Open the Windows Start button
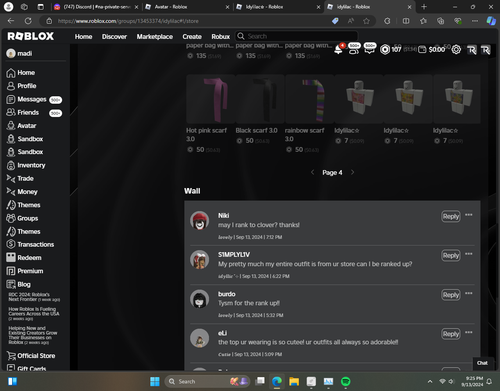The height and width of the screenshot is (391, 500). pos(155,381)
